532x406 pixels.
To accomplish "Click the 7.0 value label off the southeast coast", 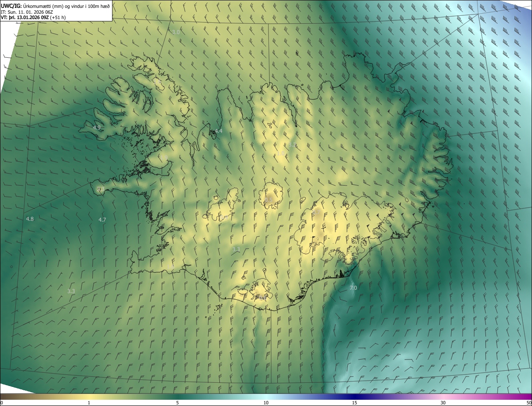I will click(353, 288).
